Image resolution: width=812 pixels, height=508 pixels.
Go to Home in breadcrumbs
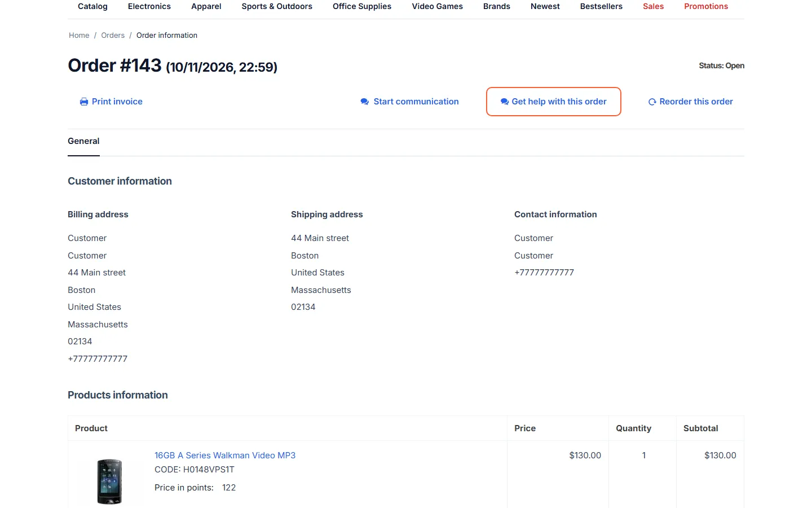tap(79, 35)
